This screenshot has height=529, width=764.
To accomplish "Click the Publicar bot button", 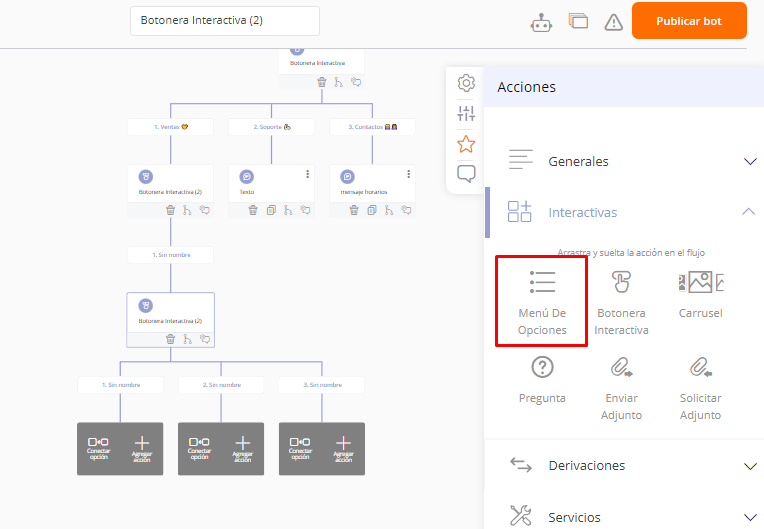I will pyautogui.click(x=689, y=21).
